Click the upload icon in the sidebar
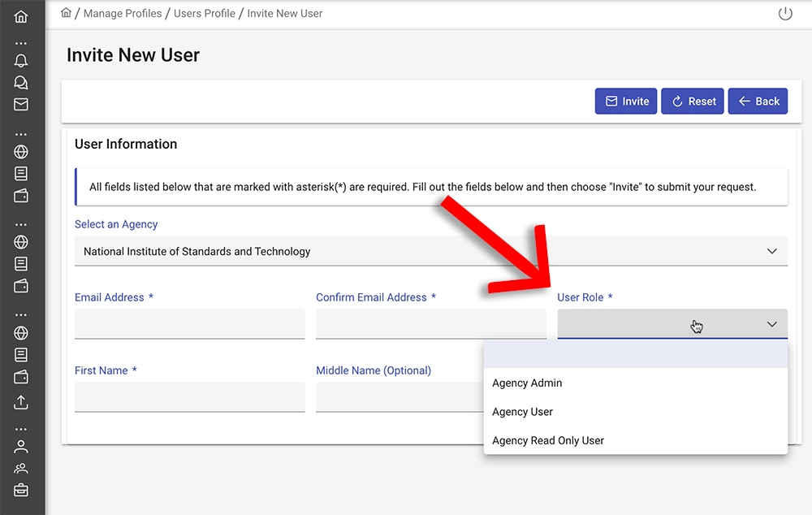The image size is (812, 515). (21, 402)
